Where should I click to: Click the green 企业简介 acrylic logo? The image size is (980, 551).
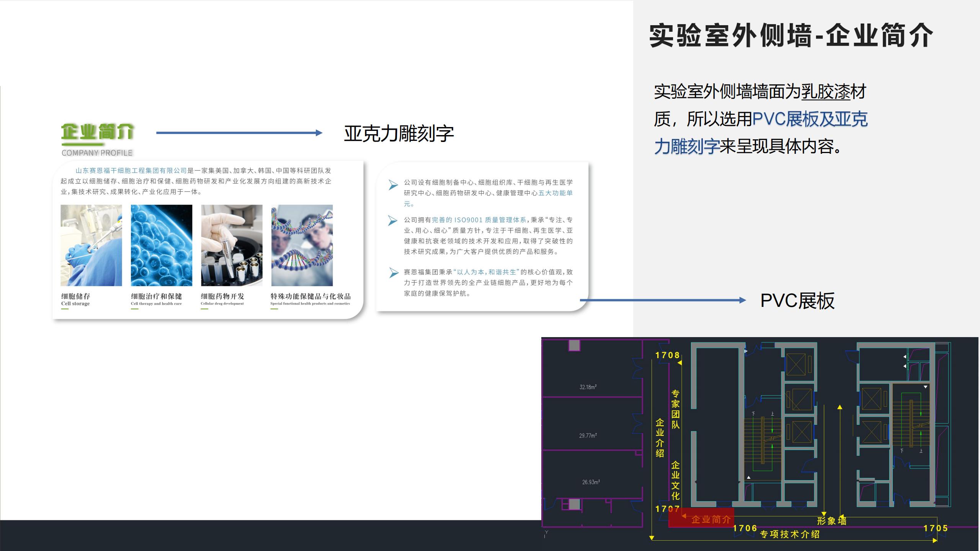point(97,132)
